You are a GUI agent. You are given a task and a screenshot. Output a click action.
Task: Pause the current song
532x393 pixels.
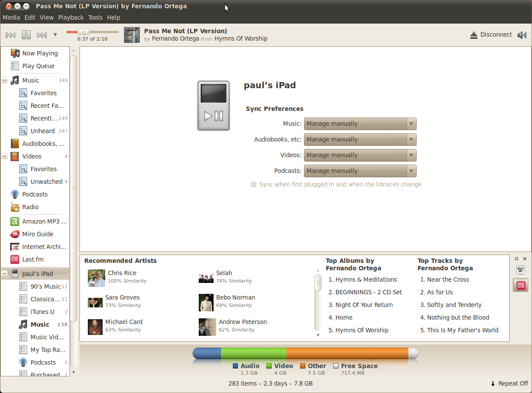click(26, 35)
